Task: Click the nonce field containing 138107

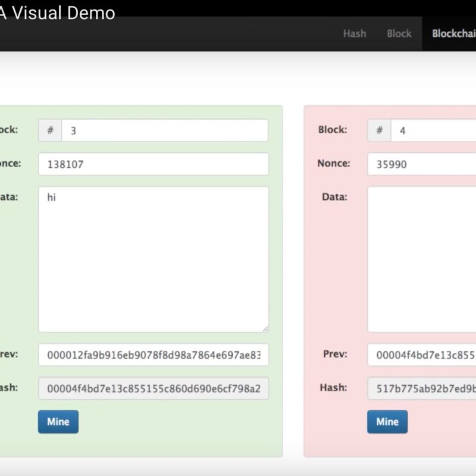Action: click(153, 164)
